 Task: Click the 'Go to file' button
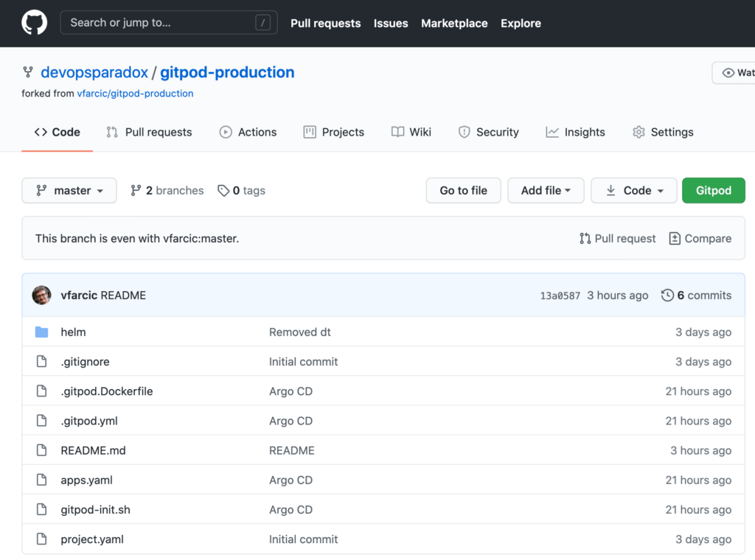point(463,191)
